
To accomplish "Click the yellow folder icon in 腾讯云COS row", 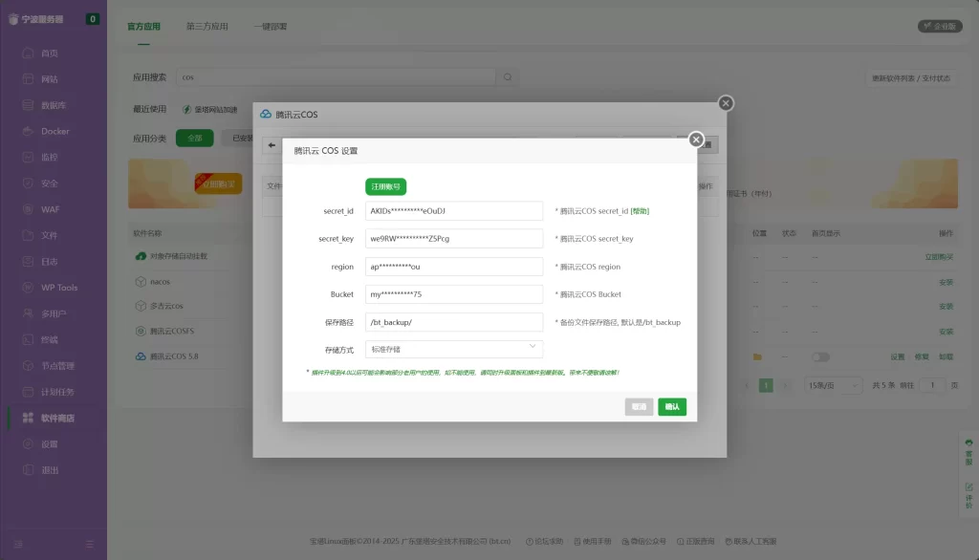I will coord(757,357).
